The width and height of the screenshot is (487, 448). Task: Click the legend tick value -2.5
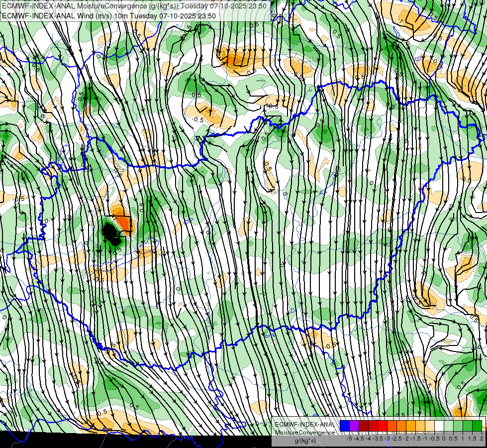(x=396, y=439)
